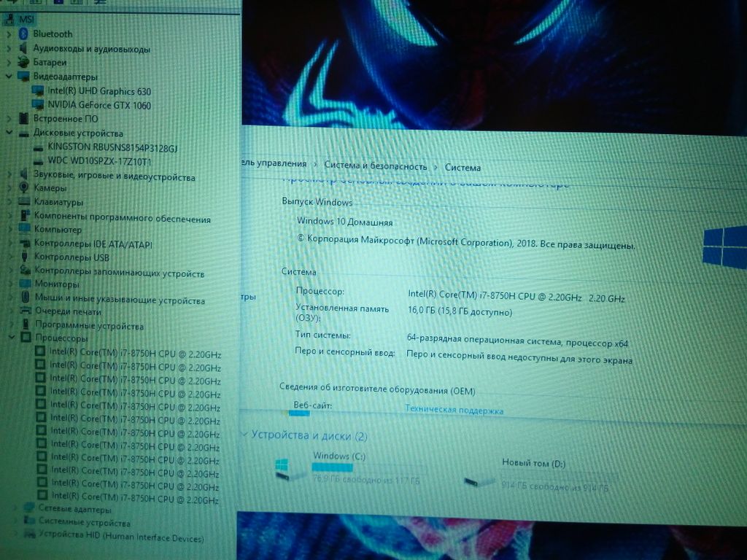Expand the Bluetooth node
The width and height of the screenshot is (747, 560).
coord(9,34)
